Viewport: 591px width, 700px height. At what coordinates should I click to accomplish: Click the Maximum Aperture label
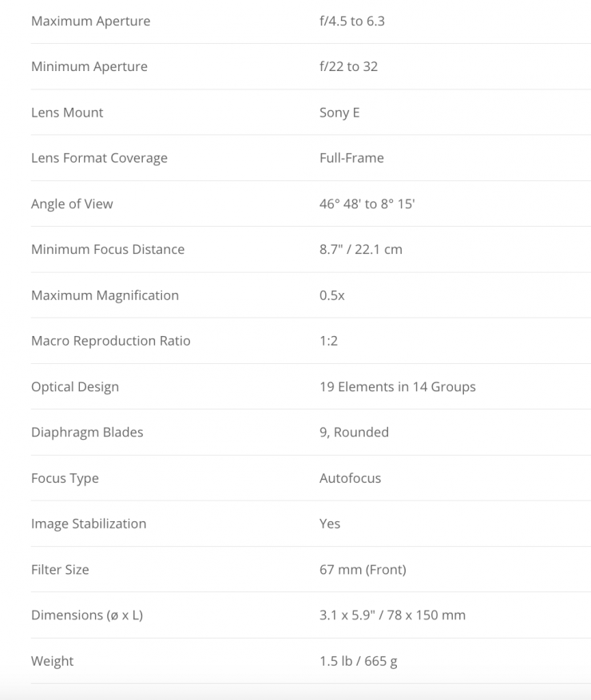point(90,21)
